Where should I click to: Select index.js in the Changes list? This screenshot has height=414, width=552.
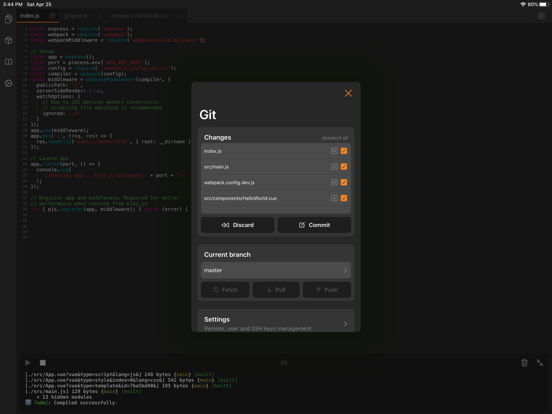[276, 151]
